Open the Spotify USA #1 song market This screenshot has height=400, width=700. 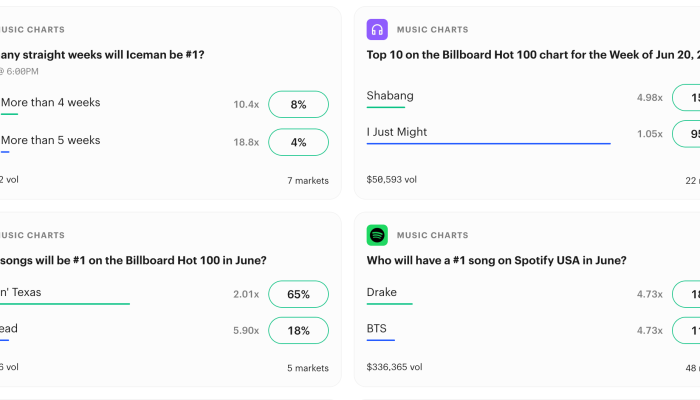coord(496,260)
